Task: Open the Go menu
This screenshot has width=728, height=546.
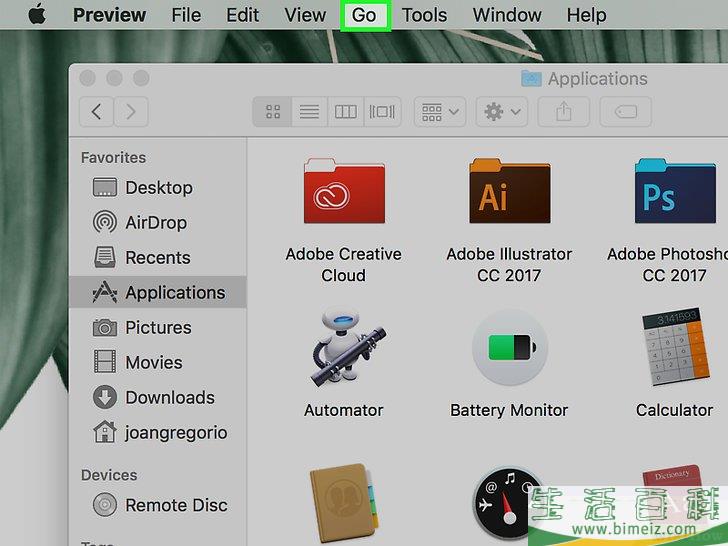Action: pos(364,15)
